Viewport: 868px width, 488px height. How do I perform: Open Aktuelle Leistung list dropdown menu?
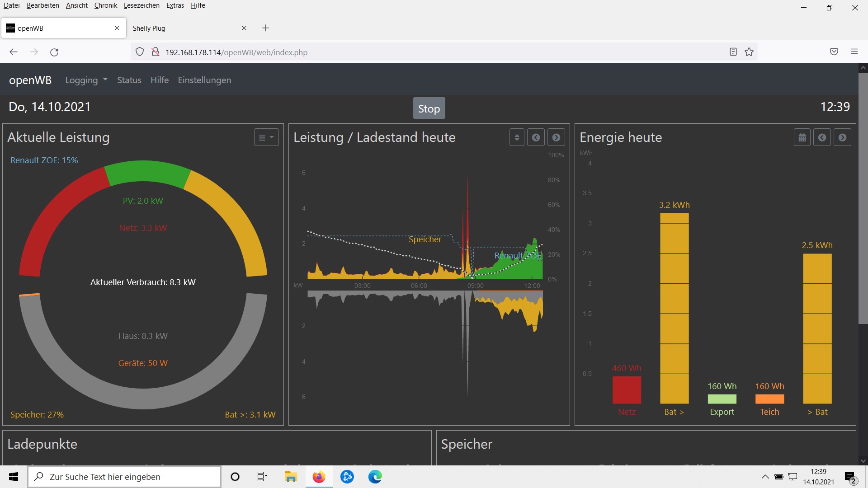coord(266,137)
